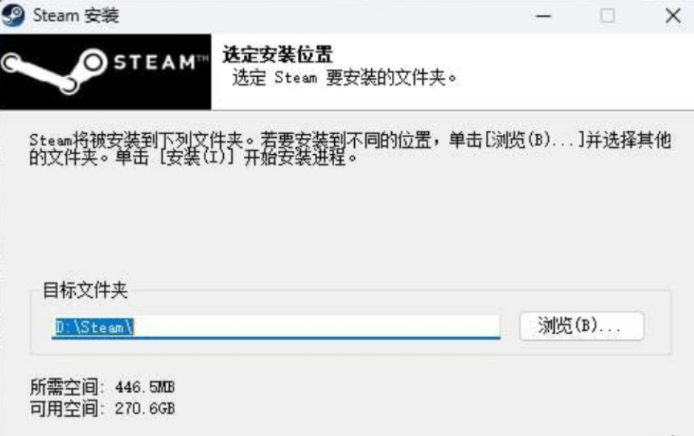Click the greyed-out maximize button
This screenshot has width=694, height=436.
point(607,16)
